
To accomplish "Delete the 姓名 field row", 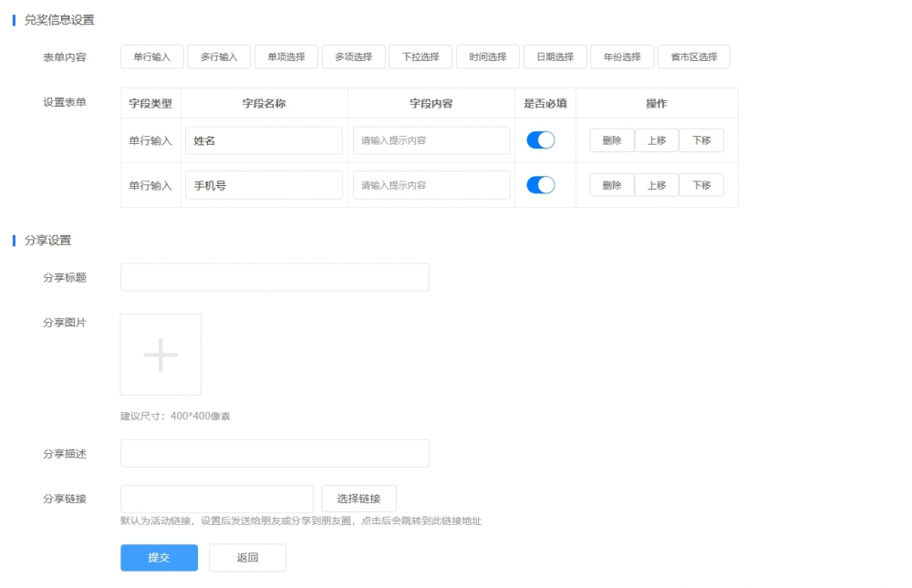I will (x=612, y=140).
